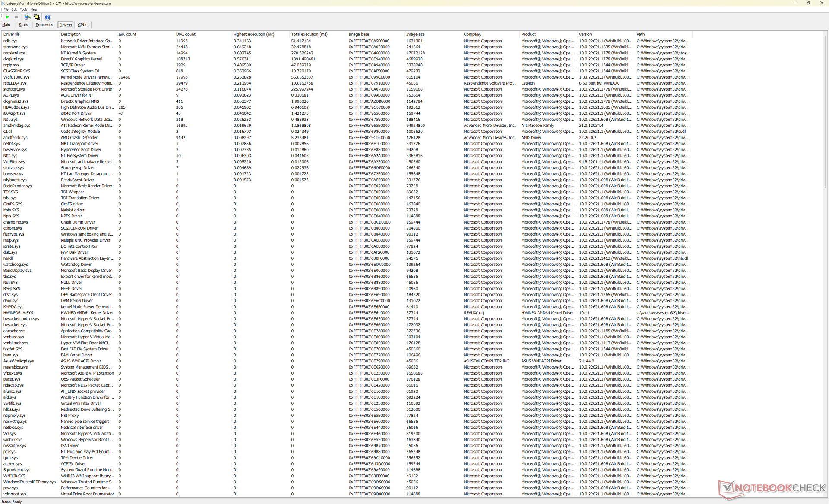829x504 pixels.
Task: Open the Help menu
Action: 34,9
